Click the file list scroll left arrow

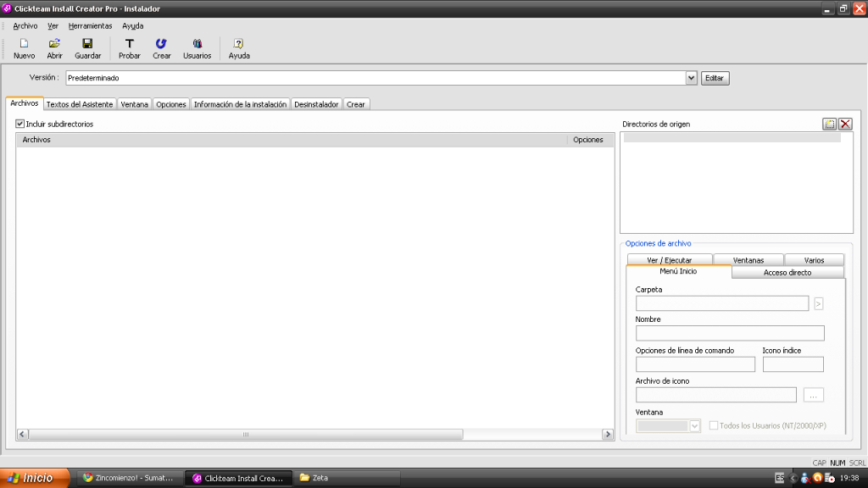coord(22,435)
